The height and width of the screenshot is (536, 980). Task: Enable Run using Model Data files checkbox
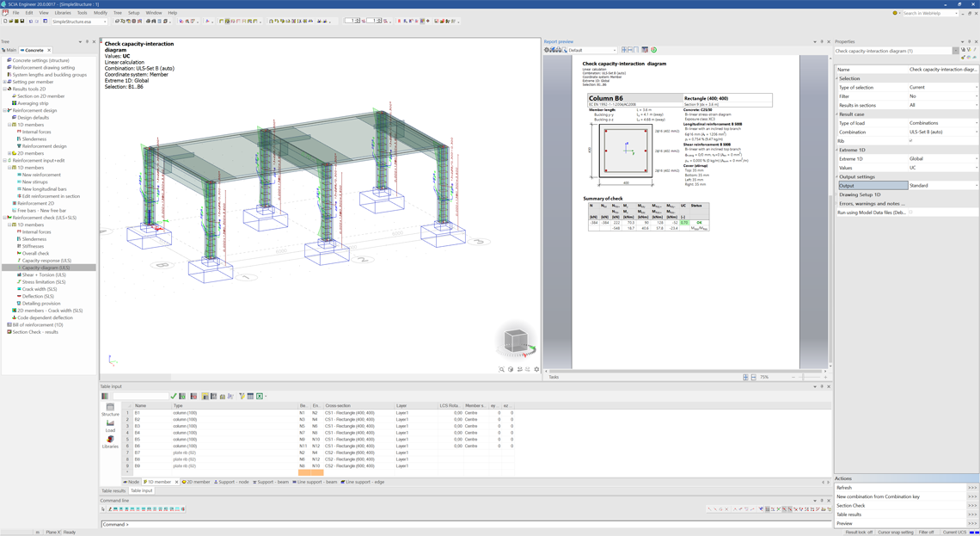(x=910, y=212)
